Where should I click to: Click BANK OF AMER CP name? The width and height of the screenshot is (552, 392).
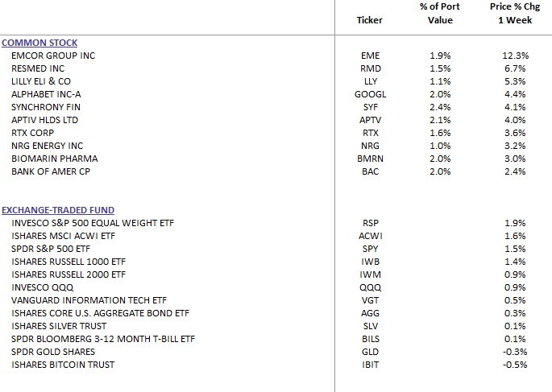[x=51, y=171]
